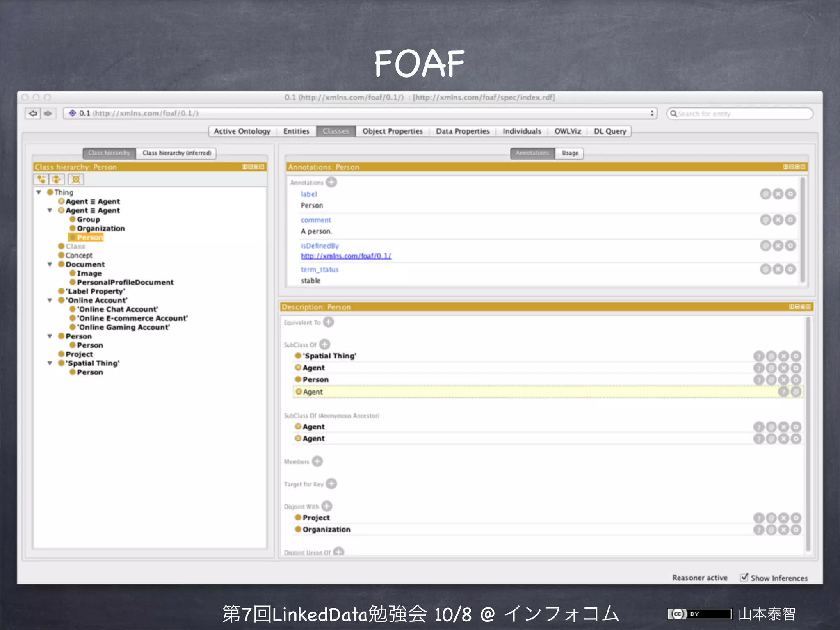
Task: Click the Description panel vertical scrollbar
Action: click(808, 435)
